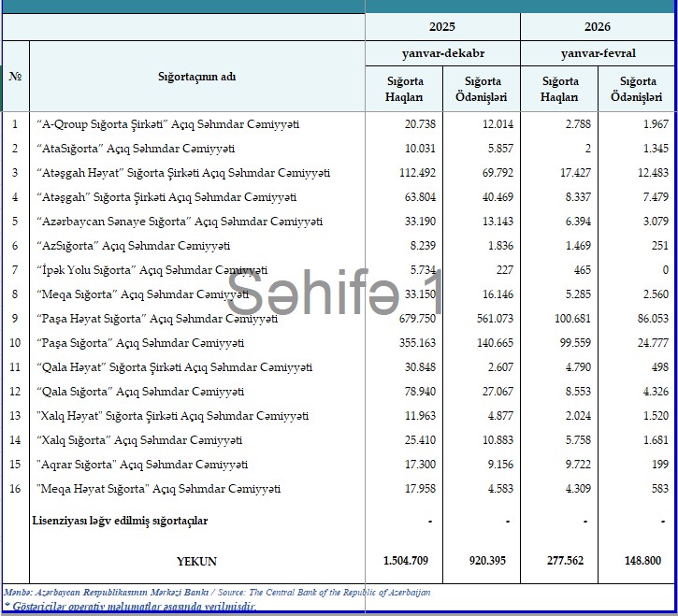Click the Sığortaçının adı column header

click(x=196, y=77)
